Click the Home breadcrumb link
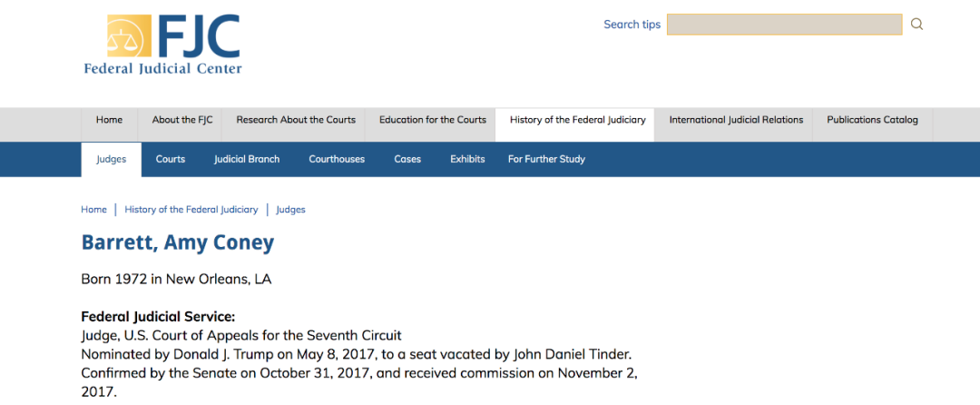Screen dimensions: 980x405 [x=93, y=210]
